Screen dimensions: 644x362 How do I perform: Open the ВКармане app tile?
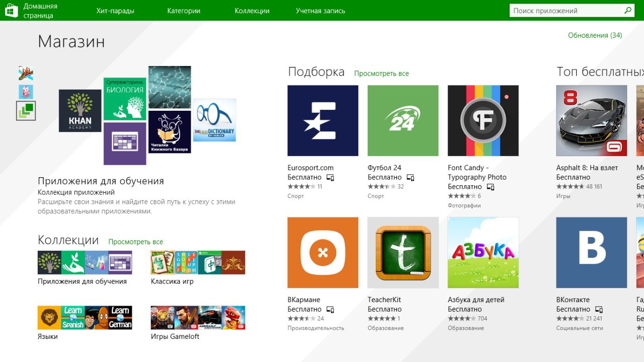click(x=323, y=252)
